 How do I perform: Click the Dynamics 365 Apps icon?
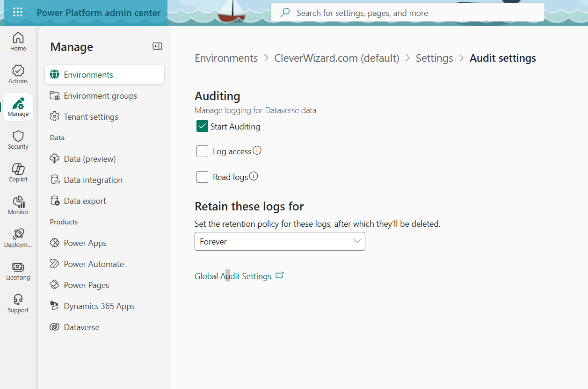click(x=55, y=306)
